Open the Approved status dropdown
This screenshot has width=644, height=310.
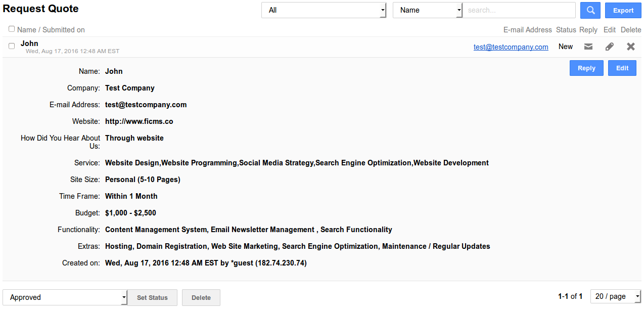65,297
